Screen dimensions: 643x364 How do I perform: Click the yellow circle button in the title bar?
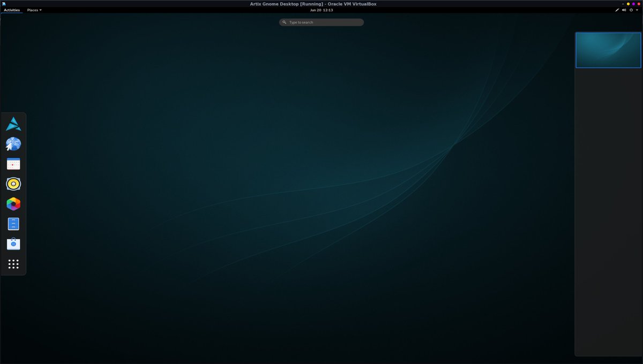pos(628,4)
